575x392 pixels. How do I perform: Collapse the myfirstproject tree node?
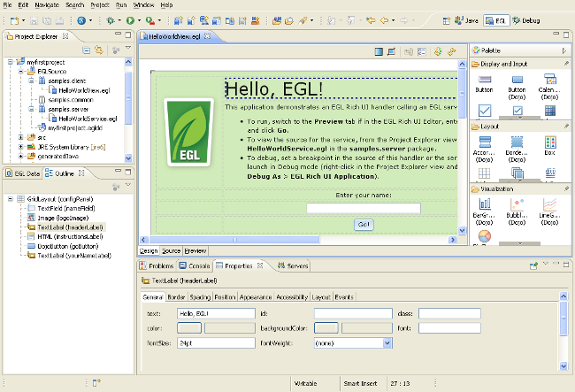click(x=11, y=62)
